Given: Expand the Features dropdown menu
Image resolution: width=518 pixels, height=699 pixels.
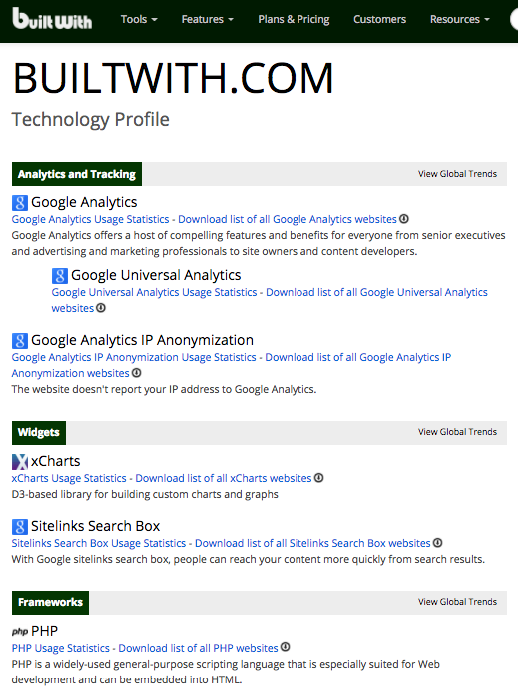Looking at the screenshot, I should 207,20.
